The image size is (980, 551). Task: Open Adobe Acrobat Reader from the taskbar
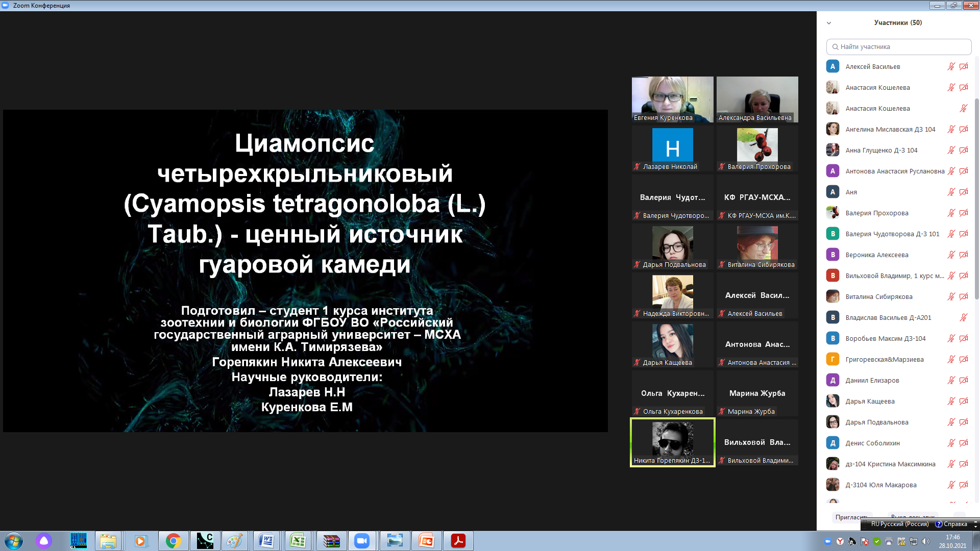pos(458,541)
